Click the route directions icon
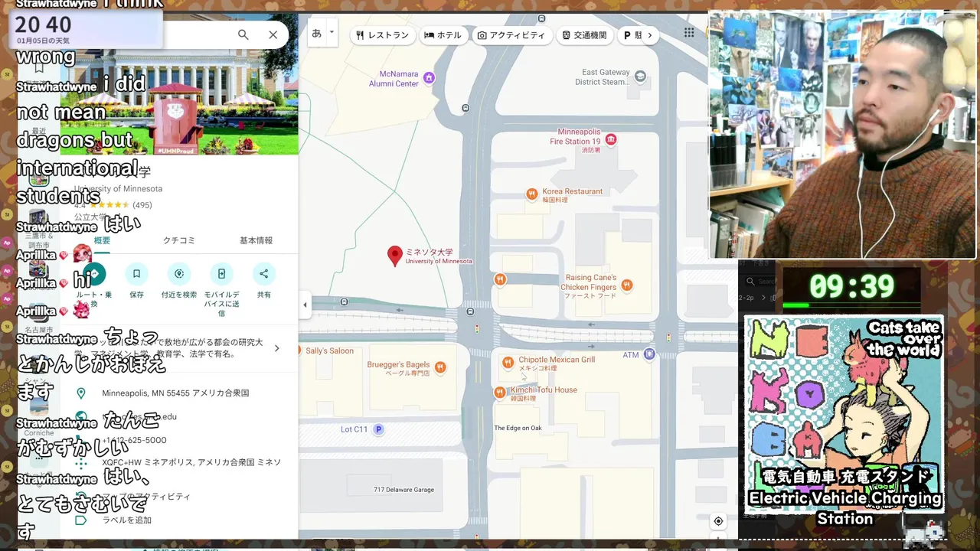The image size is (980, 551). [x=95, y=273]
